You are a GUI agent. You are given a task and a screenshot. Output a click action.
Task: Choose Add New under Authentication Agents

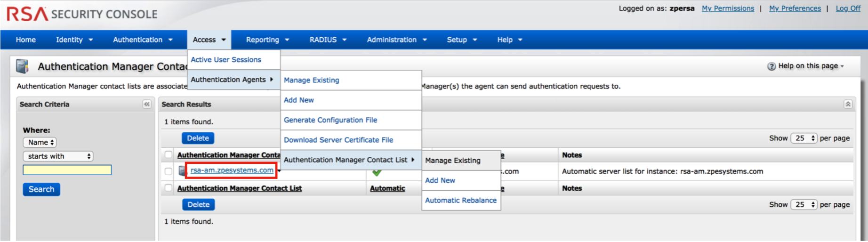pos(351,100)
